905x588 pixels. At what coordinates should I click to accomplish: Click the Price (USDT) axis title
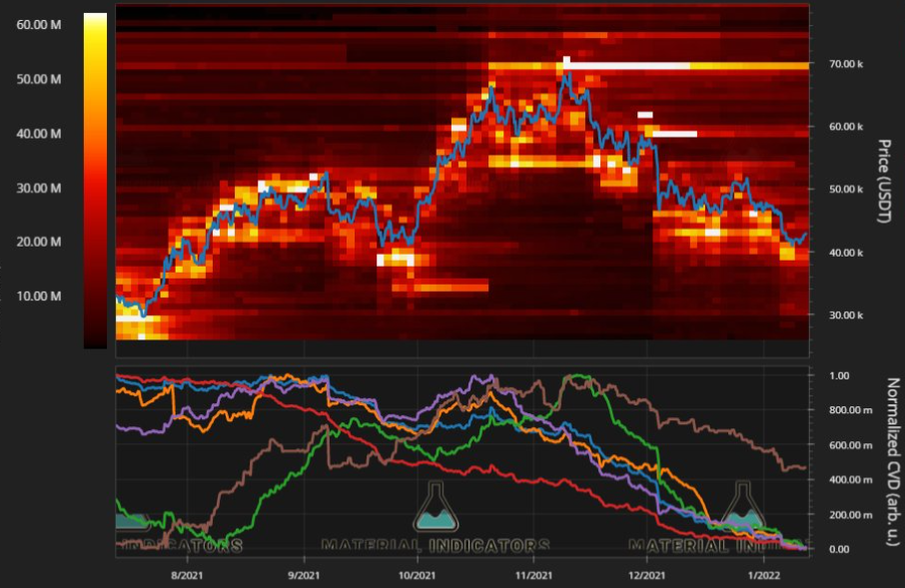coord(884,180)
